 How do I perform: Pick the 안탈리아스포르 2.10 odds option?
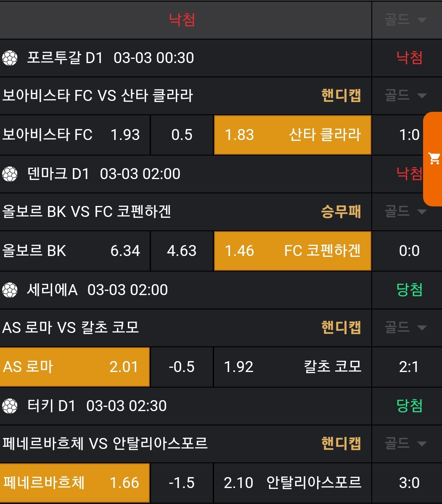[292, 483]
